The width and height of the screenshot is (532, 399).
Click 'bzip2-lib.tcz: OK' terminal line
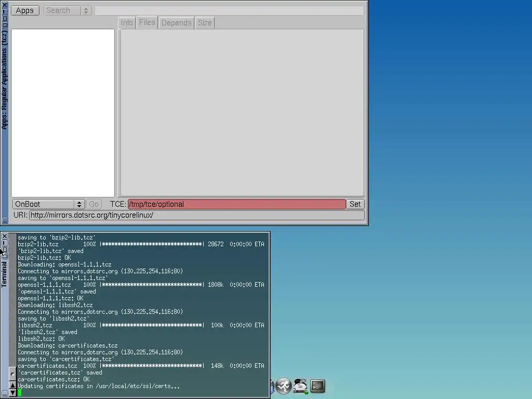click(x=44, y=258)
